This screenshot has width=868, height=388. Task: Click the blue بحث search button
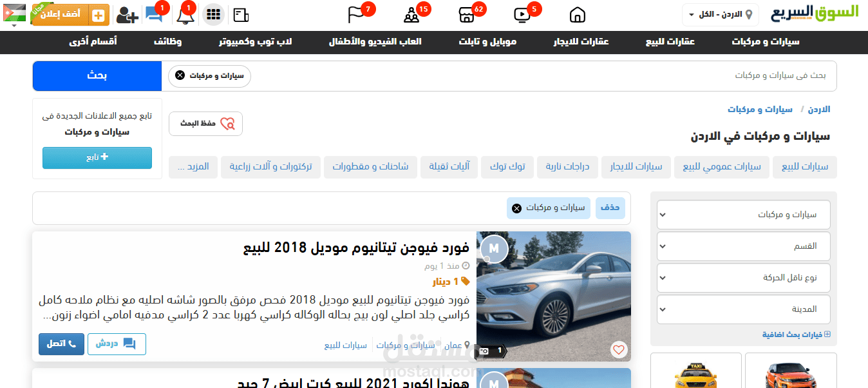pyautogui.click(x=97, y=76)
